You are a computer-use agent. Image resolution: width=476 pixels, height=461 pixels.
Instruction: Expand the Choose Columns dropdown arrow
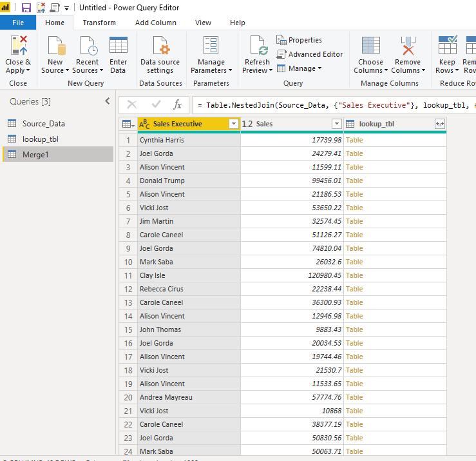[386, 70]
